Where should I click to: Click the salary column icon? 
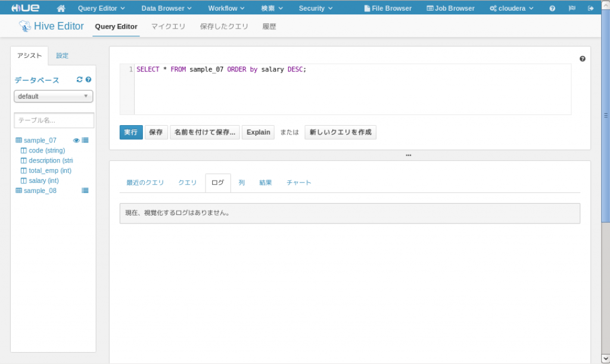(x=24, y=181)
